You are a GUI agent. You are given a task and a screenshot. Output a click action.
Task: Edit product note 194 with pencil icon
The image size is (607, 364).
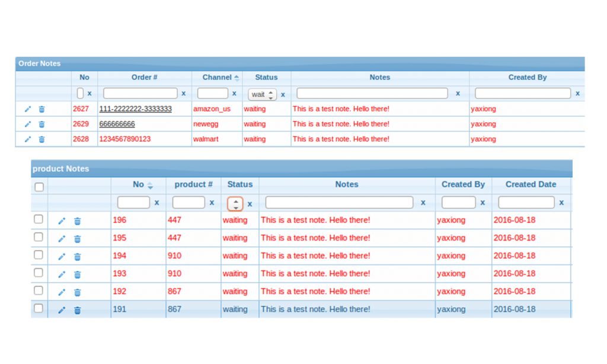tap(62, 257)
